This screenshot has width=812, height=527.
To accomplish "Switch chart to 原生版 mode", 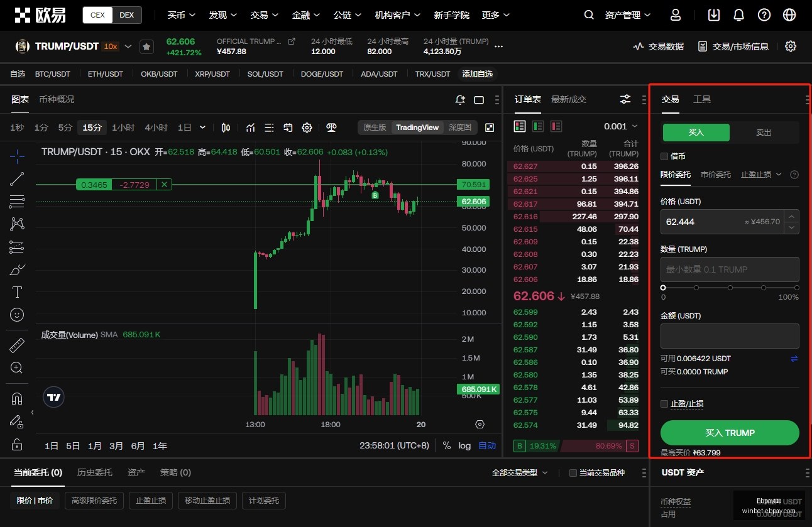I will [375, 128].
